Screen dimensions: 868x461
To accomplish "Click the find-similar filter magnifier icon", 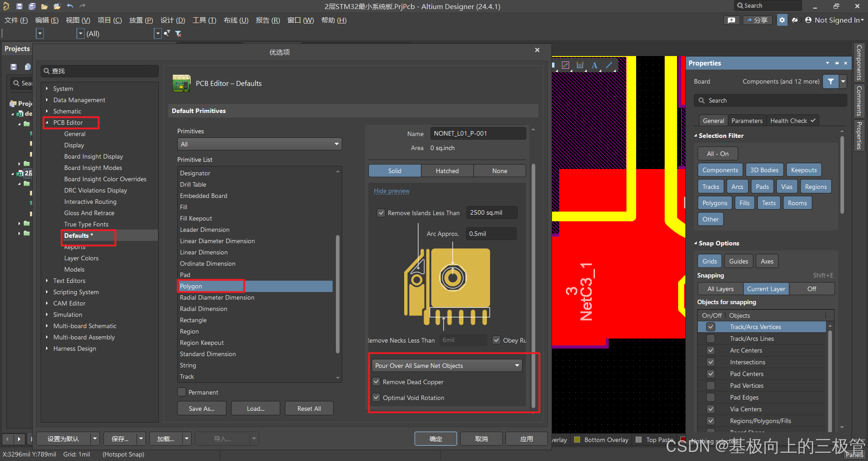I will click(x=167, y=33).
